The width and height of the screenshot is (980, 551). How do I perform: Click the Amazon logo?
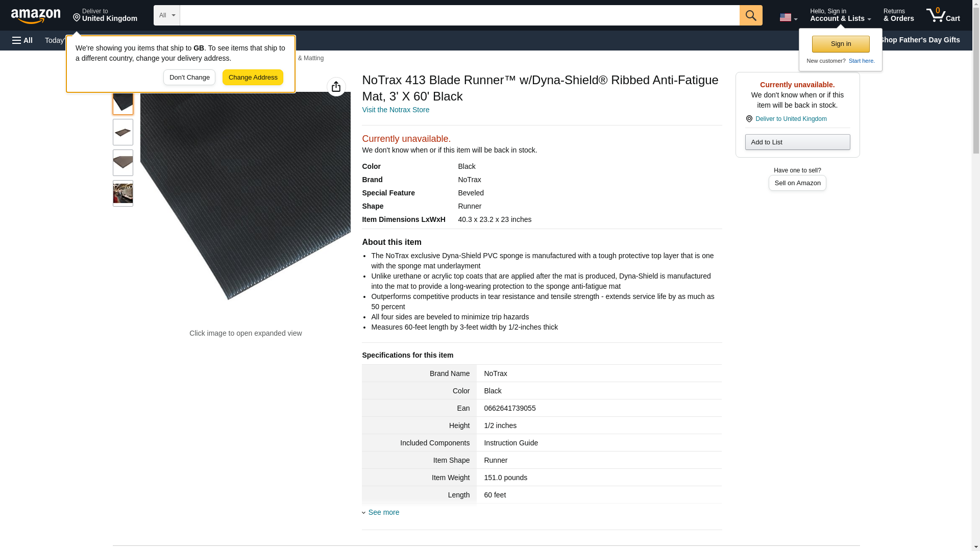pos(36,16)
